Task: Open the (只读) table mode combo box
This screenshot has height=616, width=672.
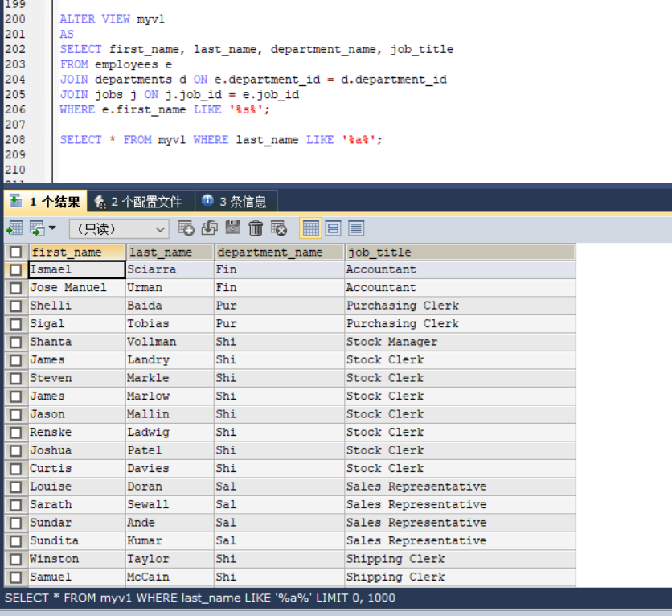Action: tap(119, 229)
